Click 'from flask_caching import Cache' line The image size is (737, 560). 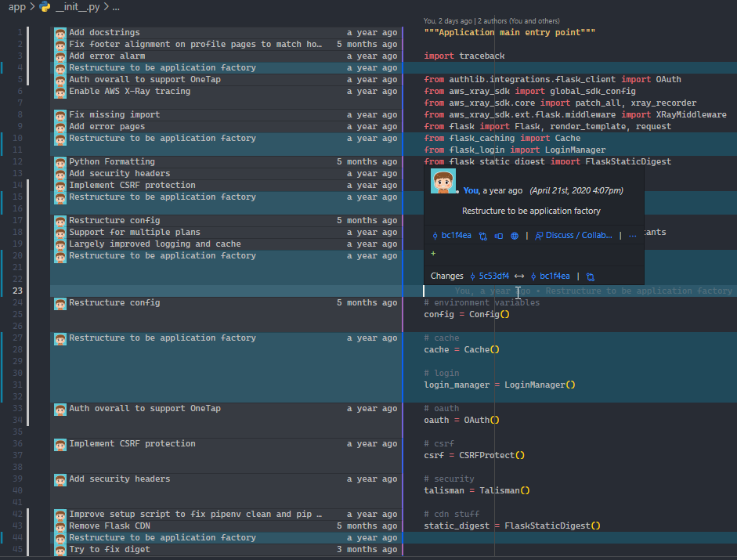click(502, 138)
